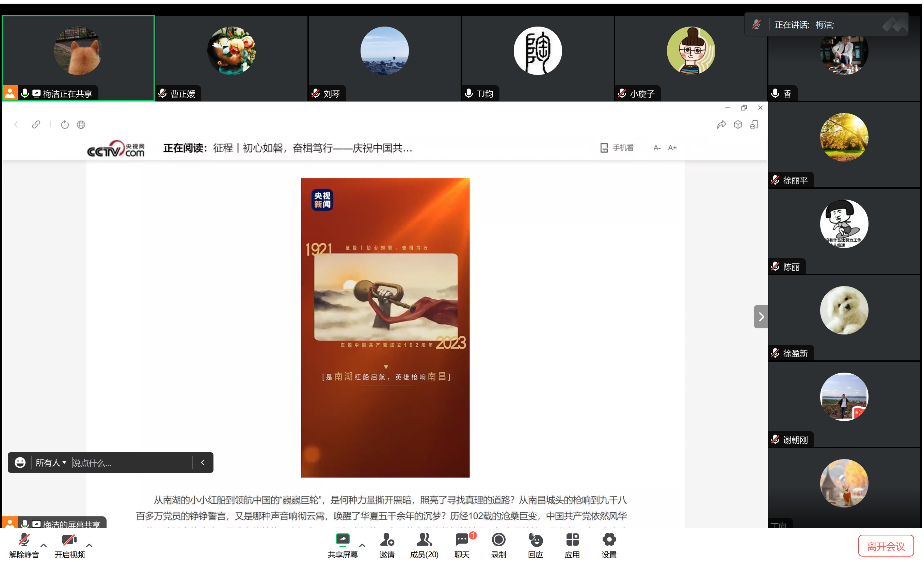This screenshot has width=924, height=562.
Task: Click the CCTV.com 央视网 logo
Action: click(116, 149)
